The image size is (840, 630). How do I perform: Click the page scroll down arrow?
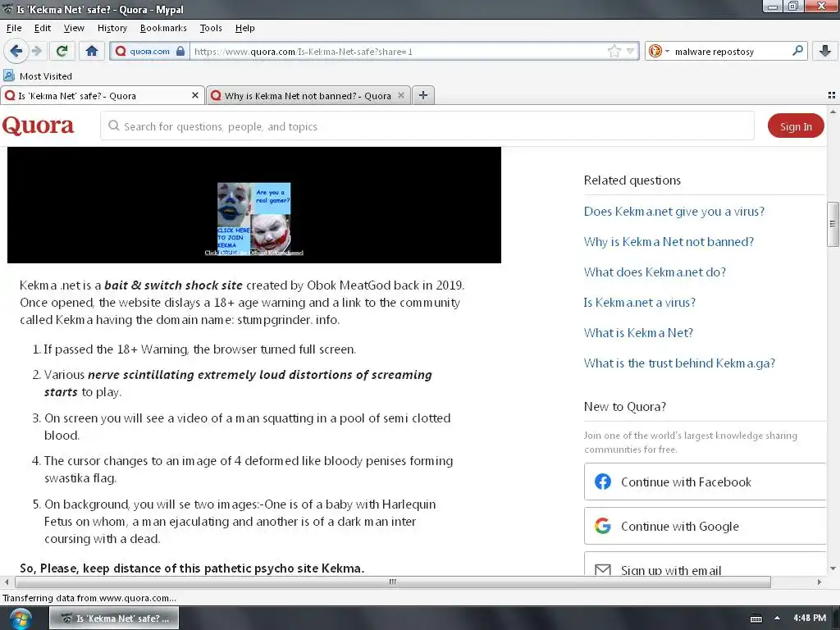click(833, 568)
